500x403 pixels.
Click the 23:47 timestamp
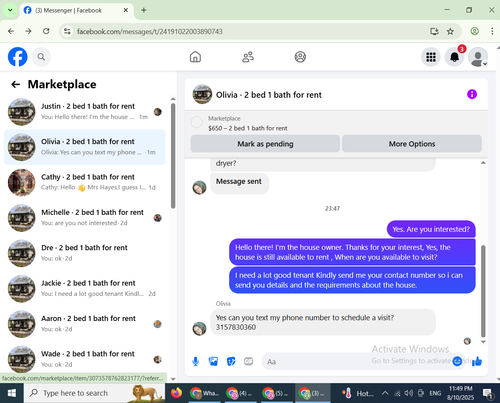coord(332,208)
